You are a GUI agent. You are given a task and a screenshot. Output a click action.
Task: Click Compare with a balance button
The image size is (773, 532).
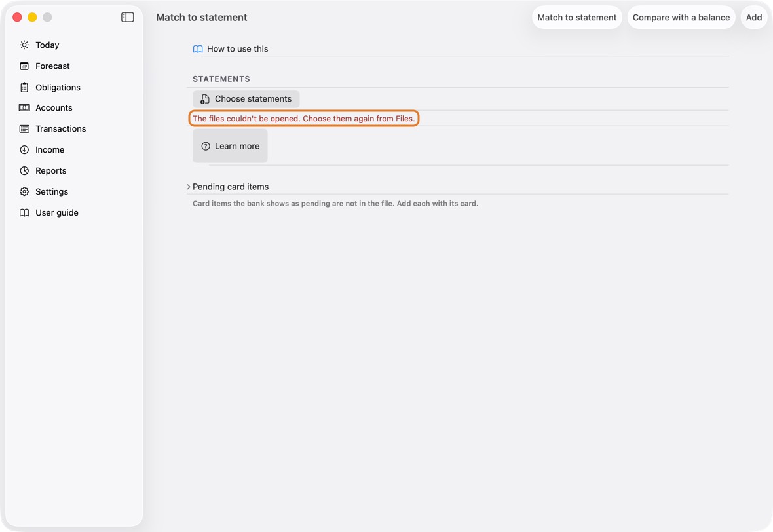click(x=681, y=17)
